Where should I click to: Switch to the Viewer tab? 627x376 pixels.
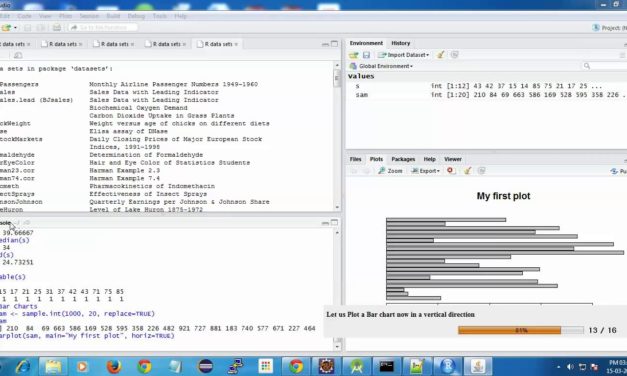[x=453, y=159]
